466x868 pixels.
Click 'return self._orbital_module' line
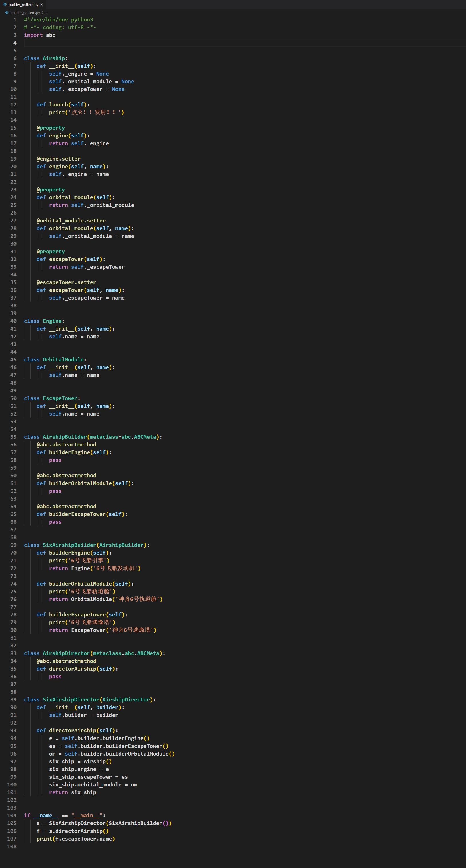point(91,205)
